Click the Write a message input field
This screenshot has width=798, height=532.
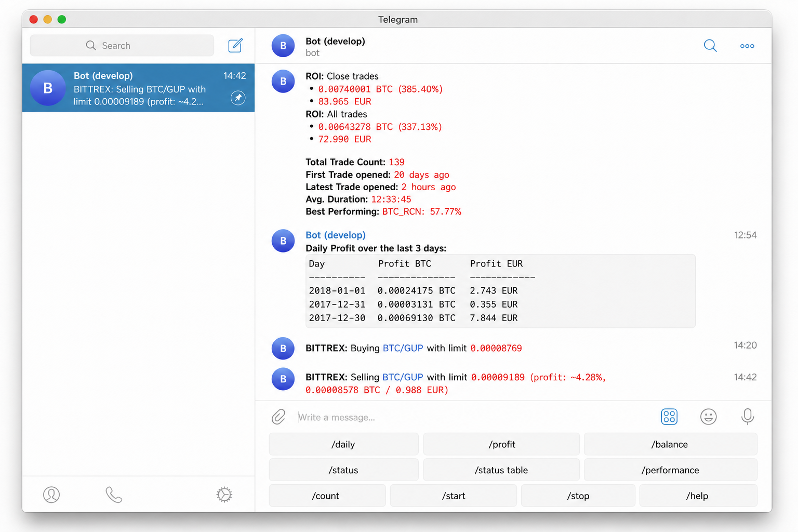click(473, 417)
